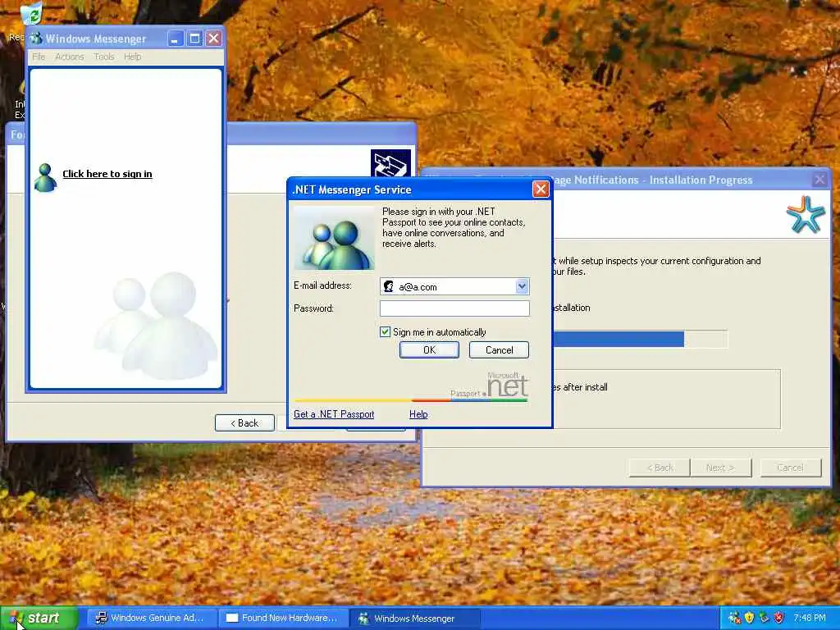Click Back in the Found New Hardware wizard

pos(244,423)
